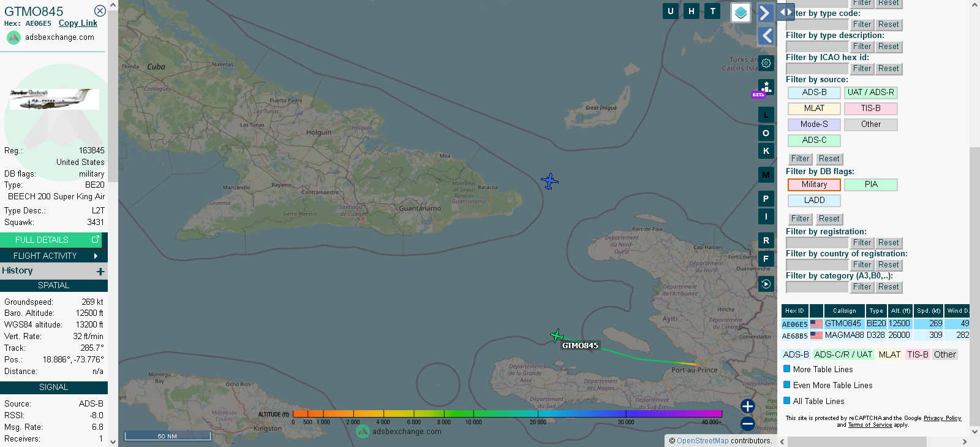Click the Copy Link hyperlink
Image resolution: width=980 pixels, height=447 pixels.
coord(78,23)
